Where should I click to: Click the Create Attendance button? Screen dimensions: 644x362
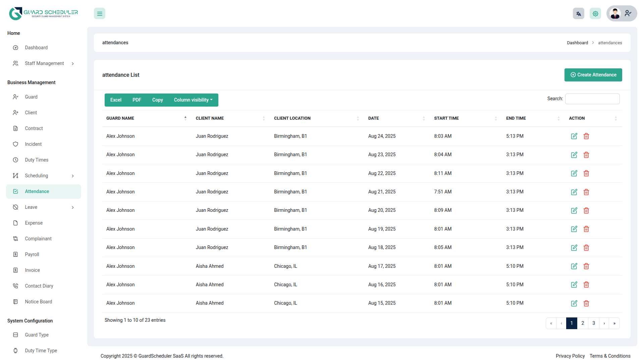tap(593, 75)
